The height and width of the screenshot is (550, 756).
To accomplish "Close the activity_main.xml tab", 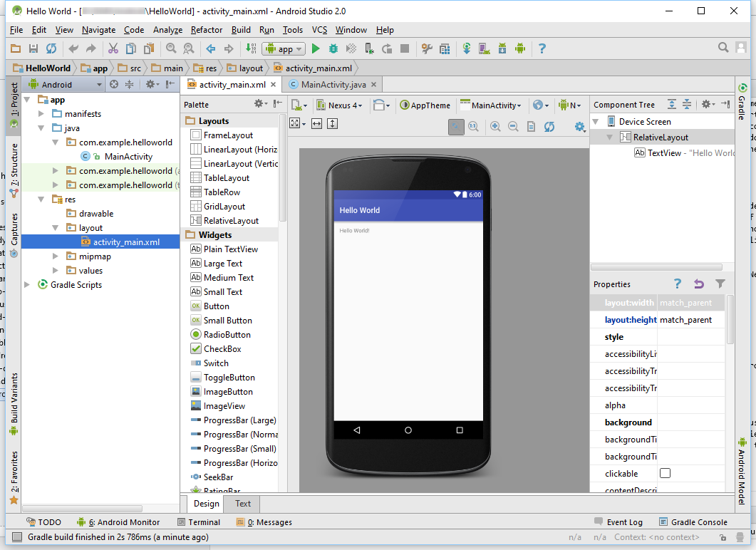I will (x=274, y=85).
